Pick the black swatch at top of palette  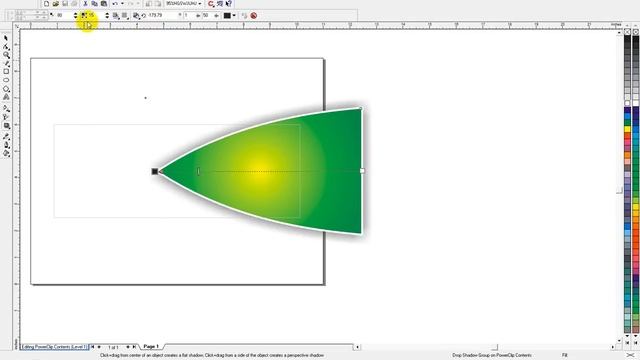click(627, 38)
